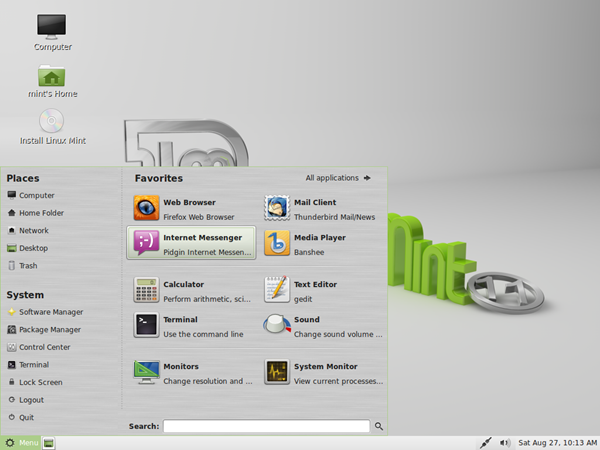The image size is (600, 450).
Task: Open the Calculator application icon
Action: pos(146,290)
